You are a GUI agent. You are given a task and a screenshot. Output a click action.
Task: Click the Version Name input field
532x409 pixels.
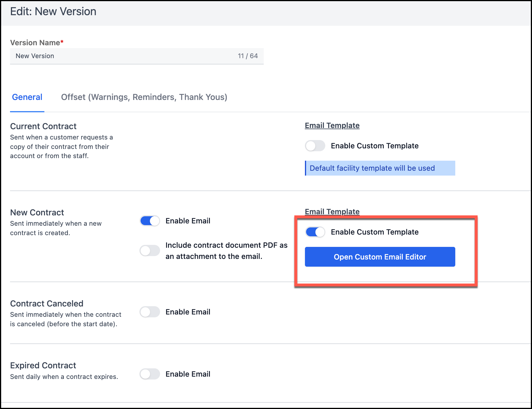coord(123,56)
